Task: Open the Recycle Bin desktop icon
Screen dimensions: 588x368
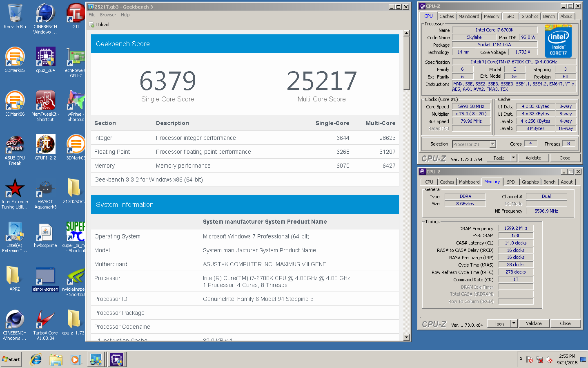Action: tap(15, 16)
